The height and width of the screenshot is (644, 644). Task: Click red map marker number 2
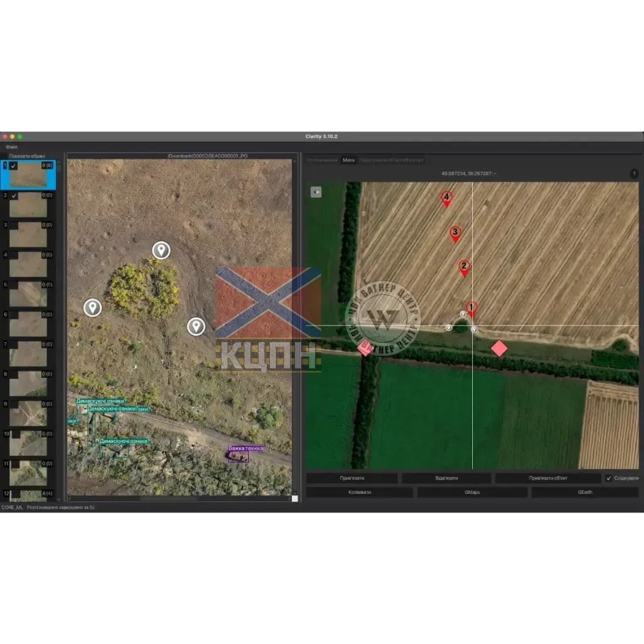pyautogui.click(x=464, y=267)
